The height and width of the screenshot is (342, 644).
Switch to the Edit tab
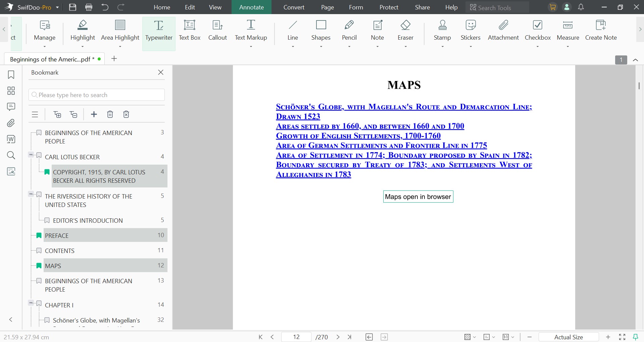[x=190, y=7]
